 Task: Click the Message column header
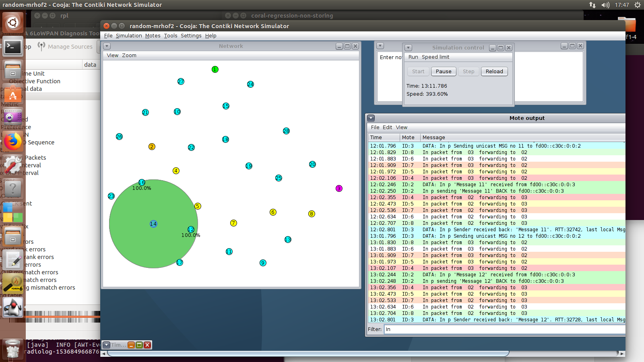(523, 138)
